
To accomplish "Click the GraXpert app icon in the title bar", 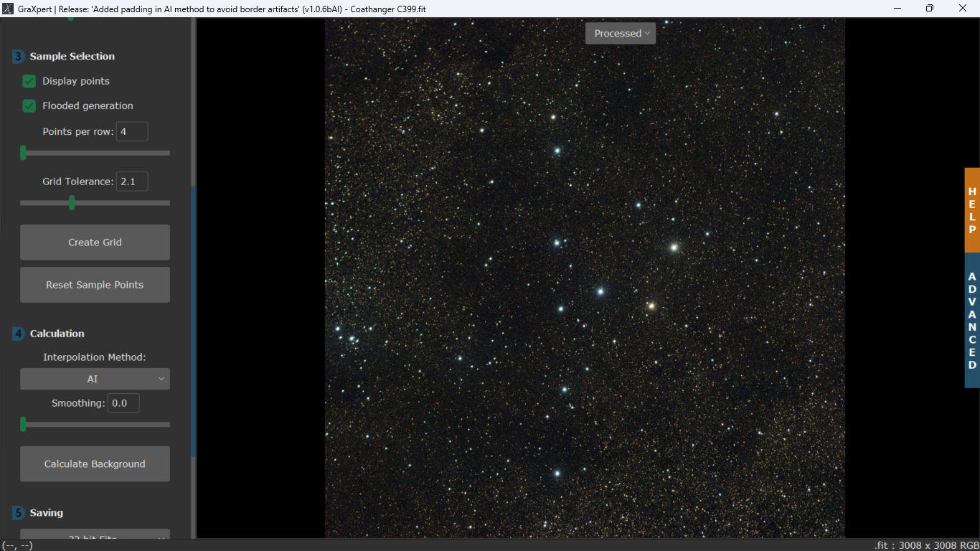I will pos(8,9).
